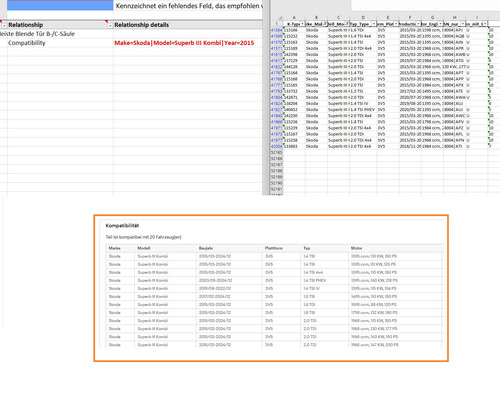
Task: Select spreadsheet row number 41569
Action: coord(276,36)
